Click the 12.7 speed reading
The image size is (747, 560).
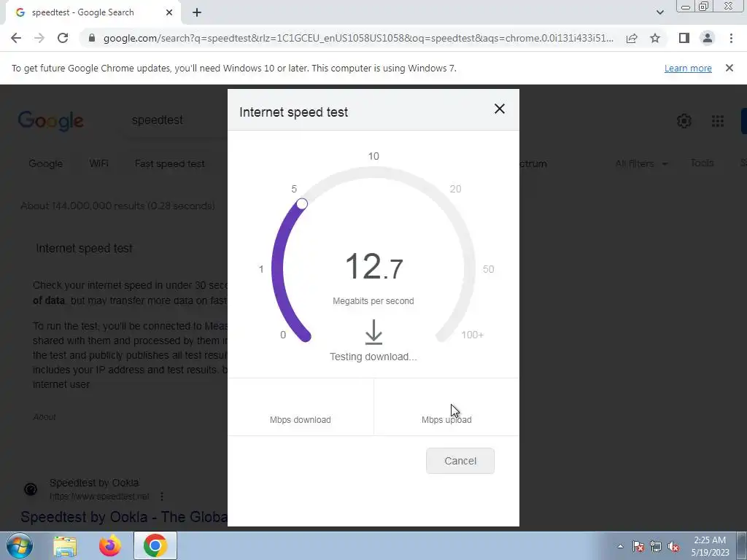click(x=373, y=265)
